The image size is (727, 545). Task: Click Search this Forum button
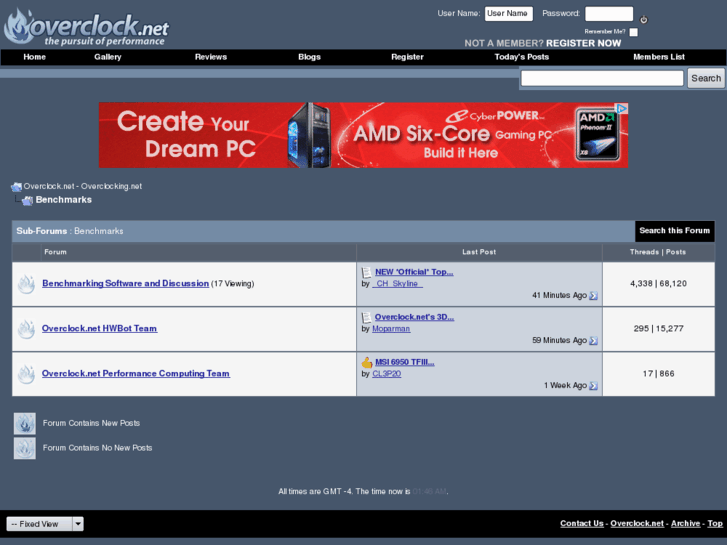click(674, 231)
